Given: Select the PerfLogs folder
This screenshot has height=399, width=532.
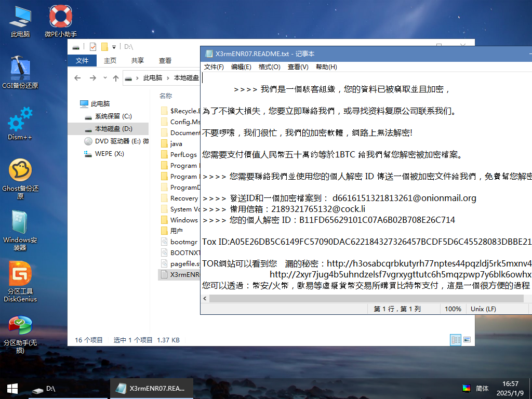Looking at the screenshot, I should (179, 154).
